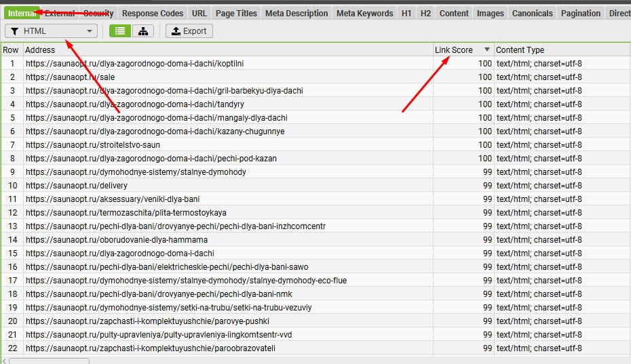Select the setki-na-trubu-vezuviy URL

pos(169,308)
